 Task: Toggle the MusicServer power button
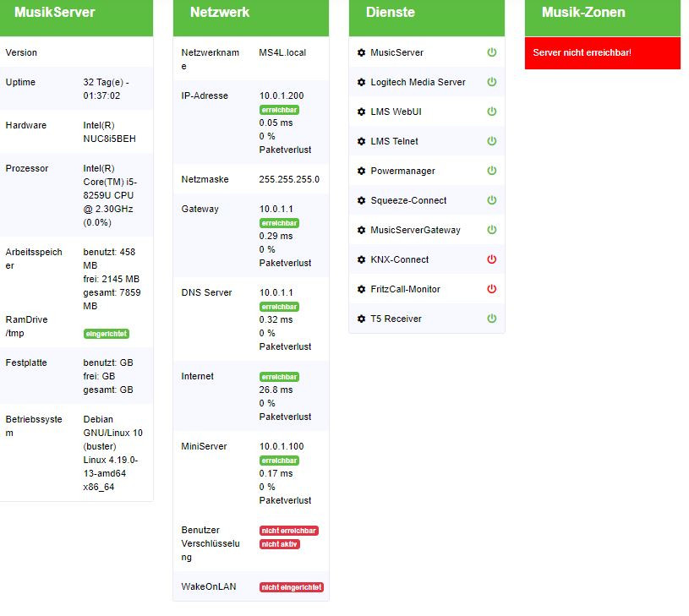tap(492, 52)
